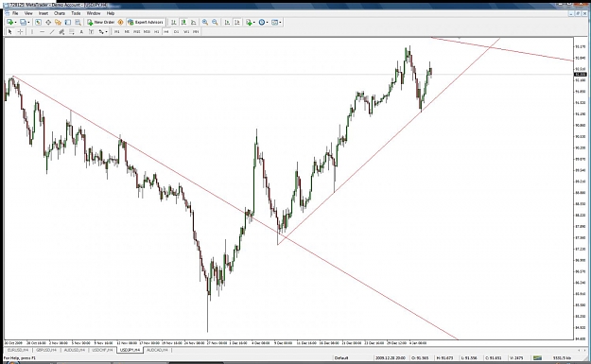This screenshot has height=364, width=591.
Task: Select the Text label tool
Action: click(81, 31)
